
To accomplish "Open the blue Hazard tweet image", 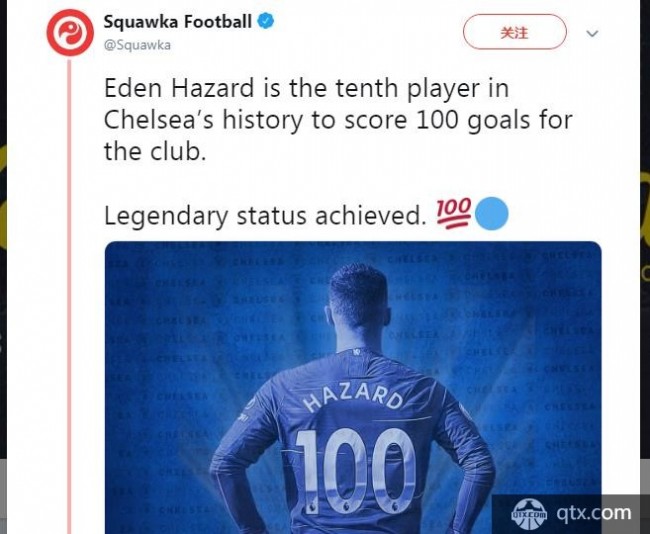I will click(x=353, y=387).
